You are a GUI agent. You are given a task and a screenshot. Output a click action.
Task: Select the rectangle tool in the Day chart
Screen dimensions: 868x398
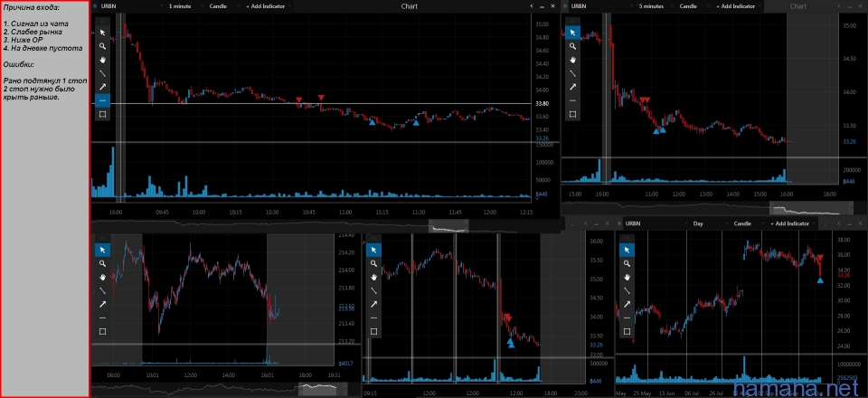627,331
